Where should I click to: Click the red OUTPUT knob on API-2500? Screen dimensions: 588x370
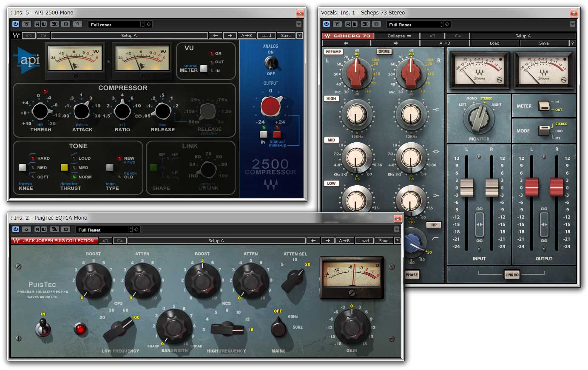(x=271, y=106)
